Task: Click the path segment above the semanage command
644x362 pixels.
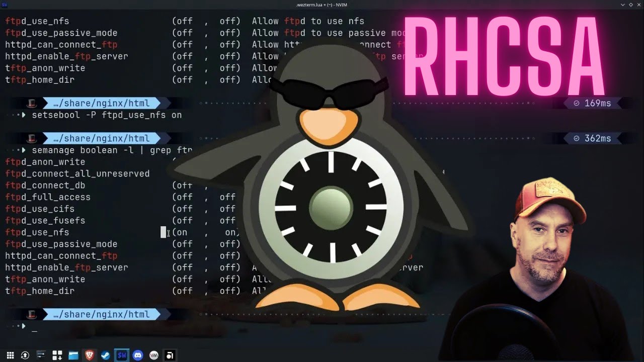Action: [101, 139]
